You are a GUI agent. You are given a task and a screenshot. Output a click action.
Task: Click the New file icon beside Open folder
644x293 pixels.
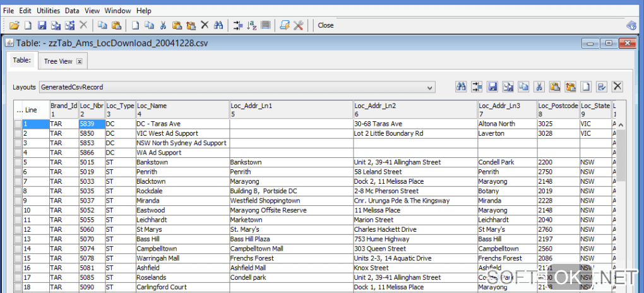coord(28,25)
